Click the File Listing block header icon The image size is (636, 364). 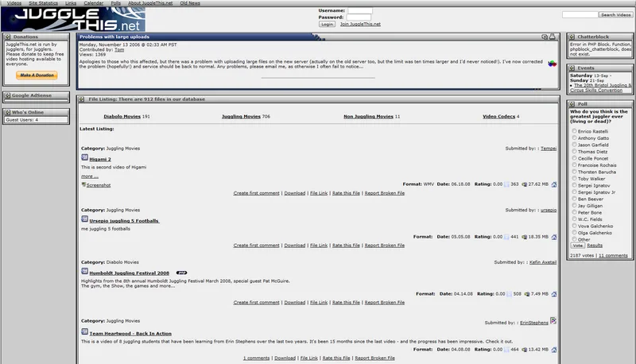(x=82, y=99)
